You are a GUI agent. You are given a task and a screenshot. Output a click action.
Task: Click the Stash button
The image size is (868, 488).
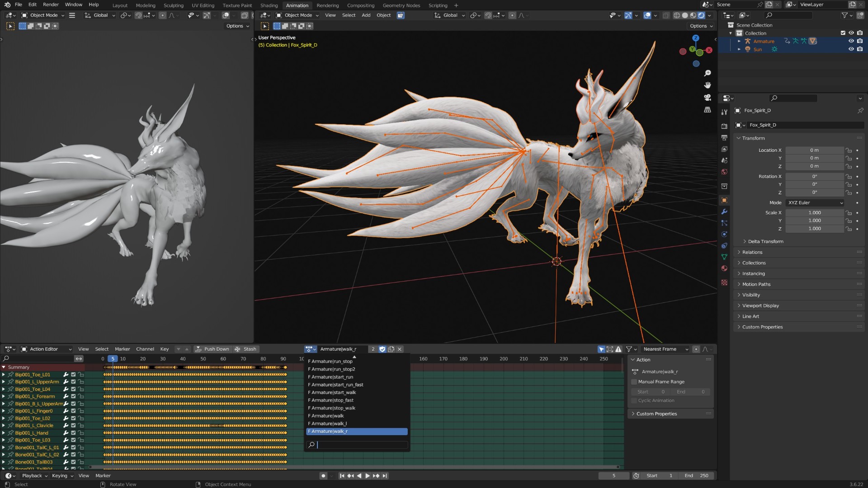click(245, 349)
